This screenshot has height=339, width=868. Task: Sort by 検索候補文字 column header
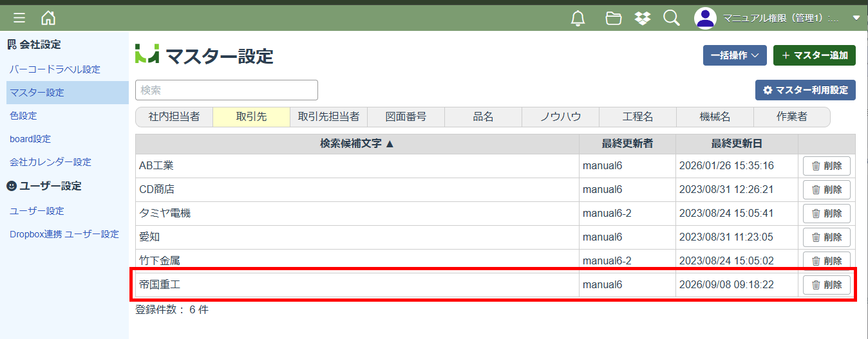coord(357,143)
